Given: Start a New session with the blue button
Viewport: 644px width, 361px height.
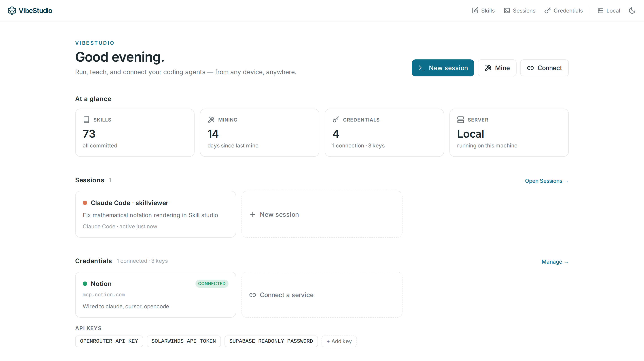Looking at the screenshot, I should point(443,68).
